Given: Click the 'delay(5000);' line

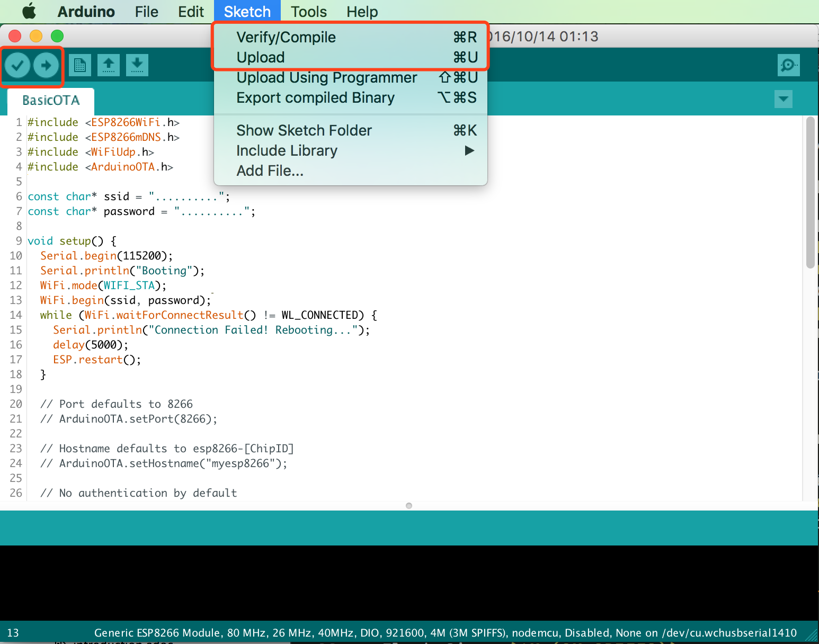Looking at the screenshot, I should (x=91, y=345).
